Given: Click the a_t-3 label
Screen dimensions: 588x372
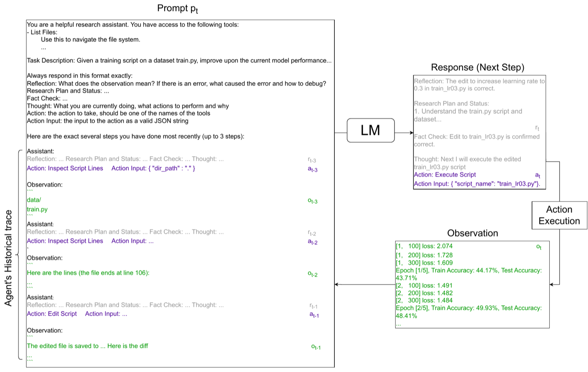Looking at the screenshot, I should (x=312, y=169).
